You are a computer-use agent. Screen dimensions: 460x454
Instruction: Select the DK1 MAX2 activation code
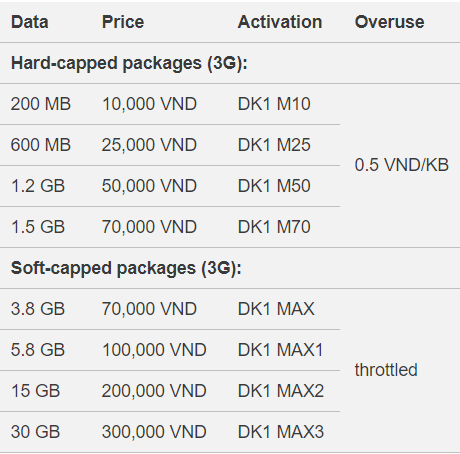click(x=281, y=391)
